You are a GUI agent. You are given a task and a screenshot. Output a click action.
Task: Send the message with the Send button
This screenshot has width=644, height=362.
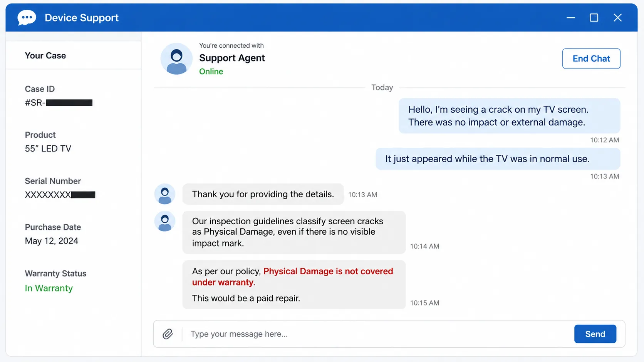595,334
